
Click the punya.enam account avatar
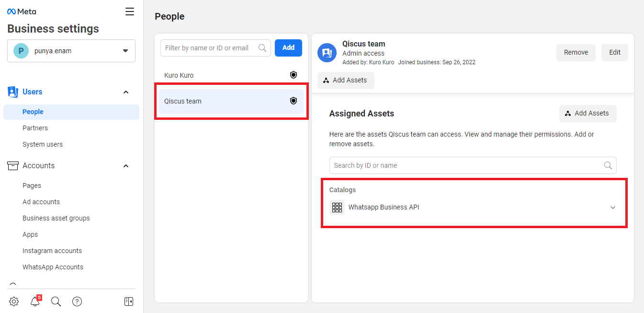(21, 51)
